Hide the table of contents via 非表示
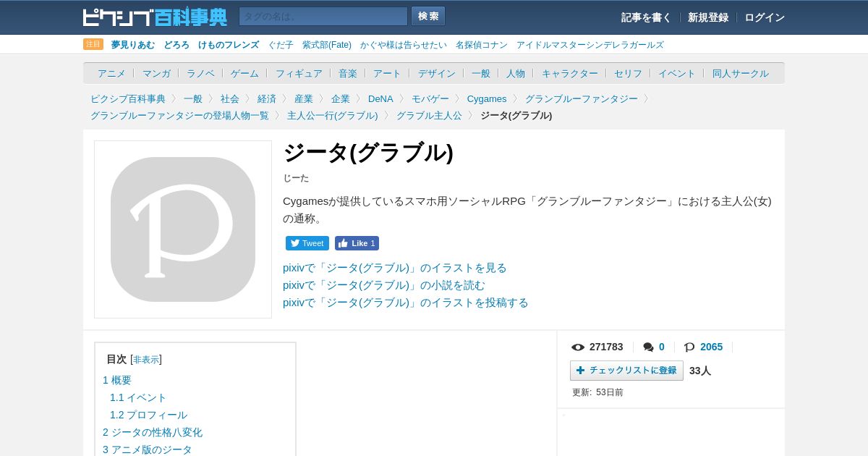The height and width of the screenshot is (456, 868). 146,360
